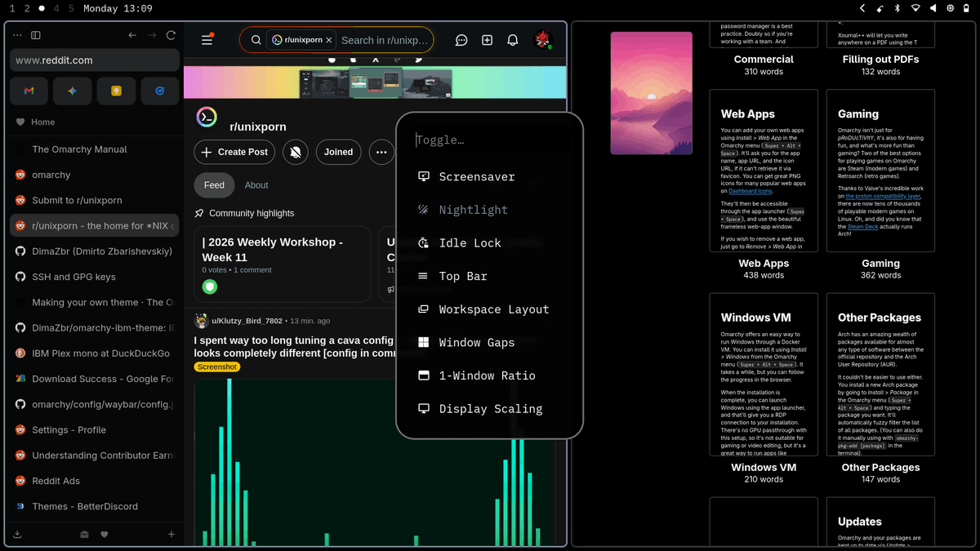Click the Joined button
This screenshot has height=551, width=980.
click(x=338, y=152)
